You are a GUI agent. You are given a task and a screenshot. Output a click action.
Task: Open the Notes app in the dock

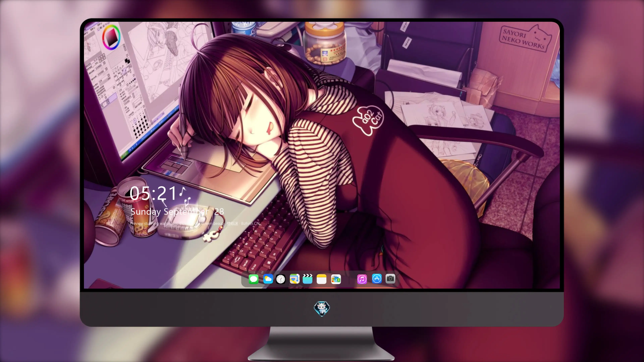click(321, 279)
